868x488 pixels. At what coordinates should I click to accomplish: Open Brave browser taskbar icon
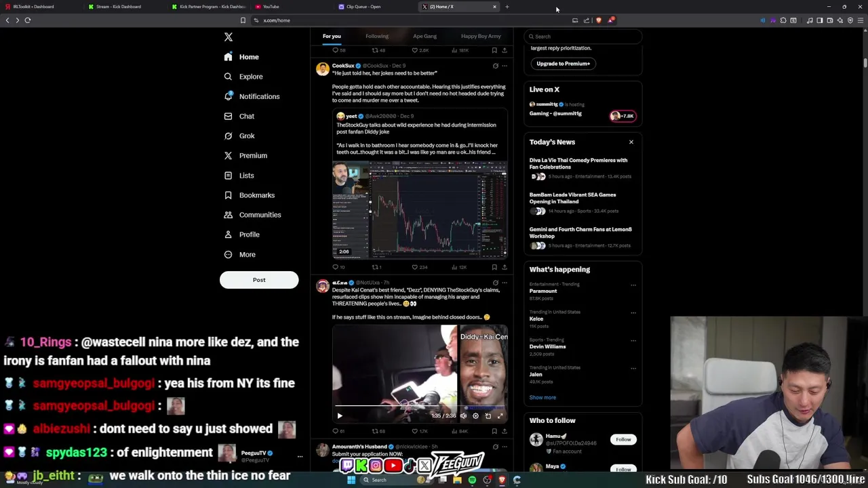point(502,480)
